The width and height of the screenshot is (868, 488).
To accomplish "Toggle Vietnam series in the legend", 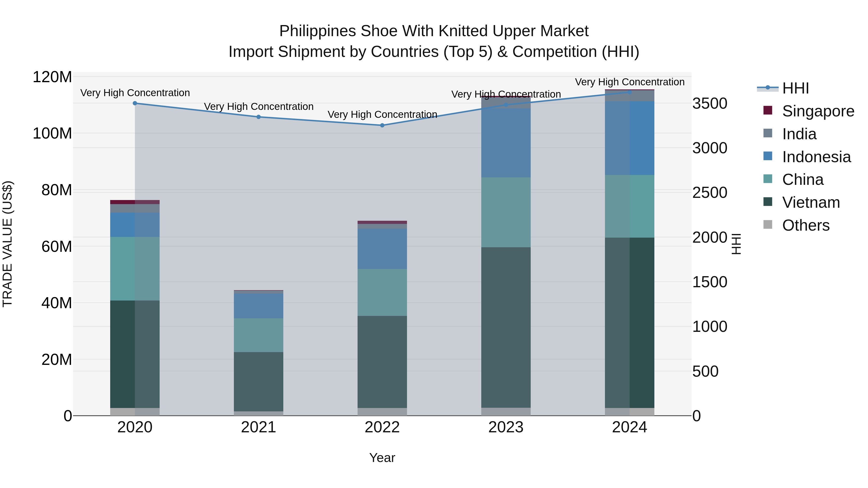I will click(802, 202).
